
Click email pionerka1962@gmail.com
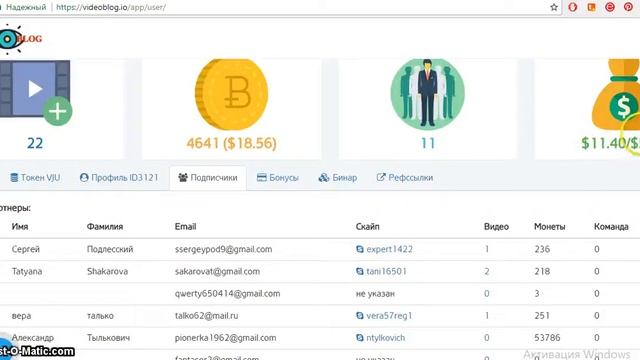point(225,338)
